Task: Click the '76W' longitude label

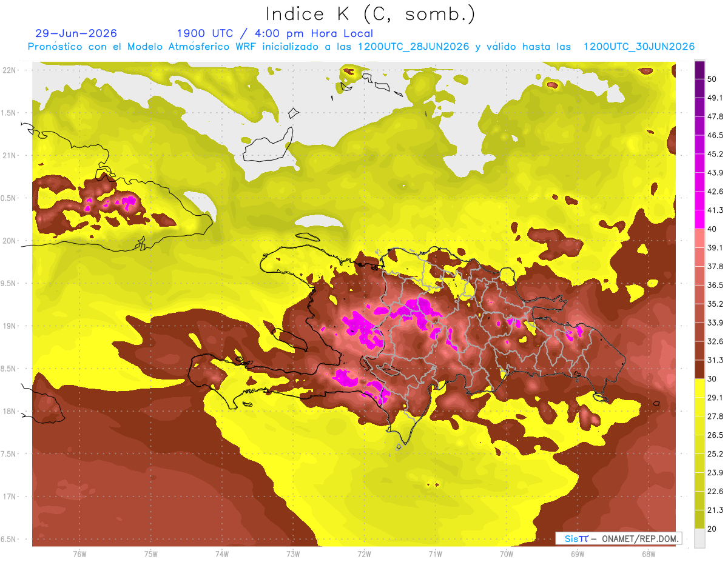Action: [79, 554]
